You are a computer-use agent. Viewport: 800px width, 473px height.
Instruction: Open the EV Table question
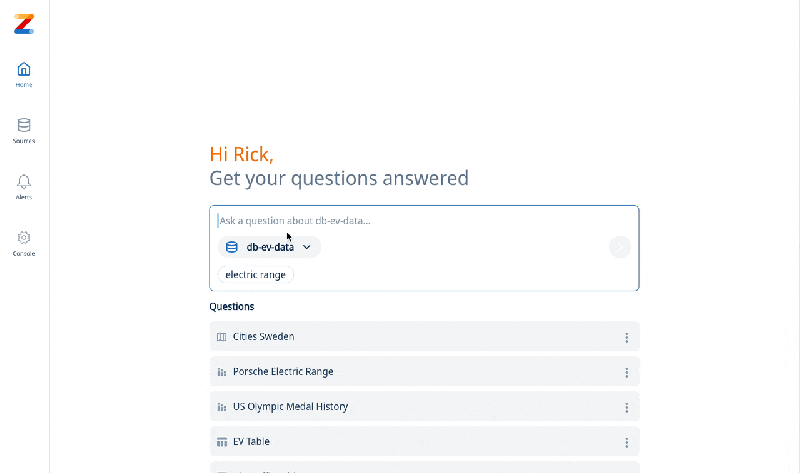(x=251, y=442)
